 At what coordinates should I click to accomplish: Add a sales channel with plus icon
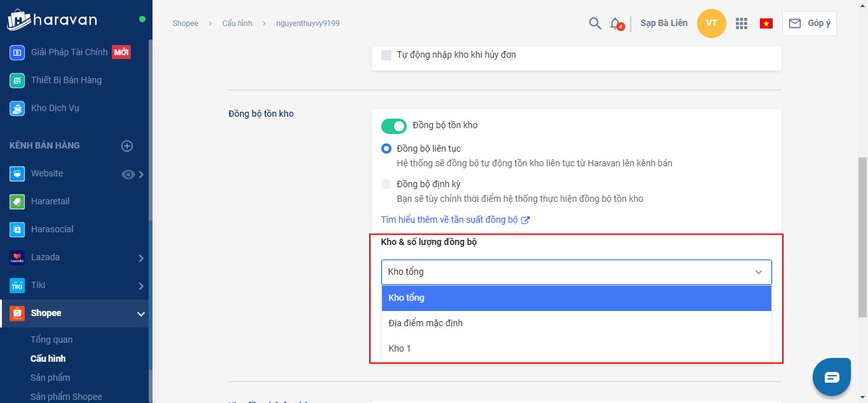point(127,146)
